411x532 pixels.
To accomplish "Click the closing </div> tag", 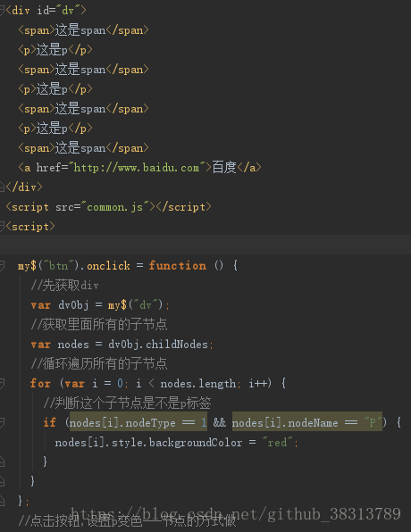I will pyautogui.click(x=24, y=187).
